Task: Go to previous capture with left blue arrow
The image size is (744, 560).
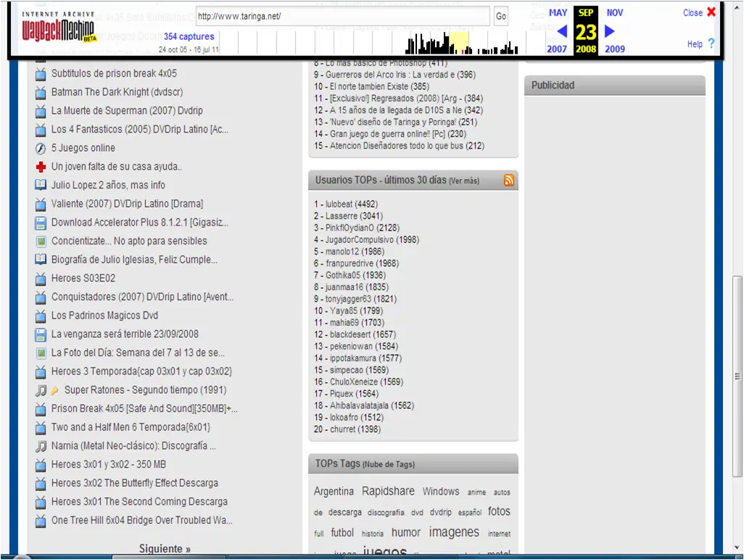Action: (x=561, y=31)
